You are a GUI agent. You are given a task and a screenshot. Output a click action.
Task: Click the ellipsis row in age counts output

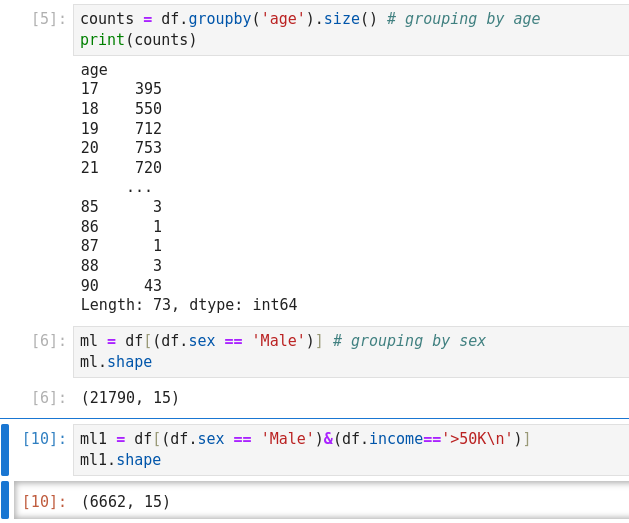pos(139,187)
